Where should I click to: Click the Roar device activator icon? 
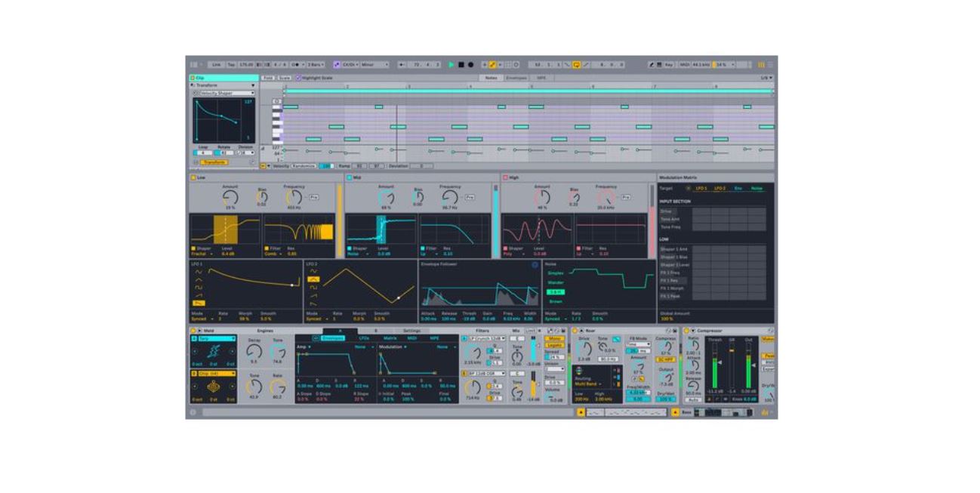point(575,331)
